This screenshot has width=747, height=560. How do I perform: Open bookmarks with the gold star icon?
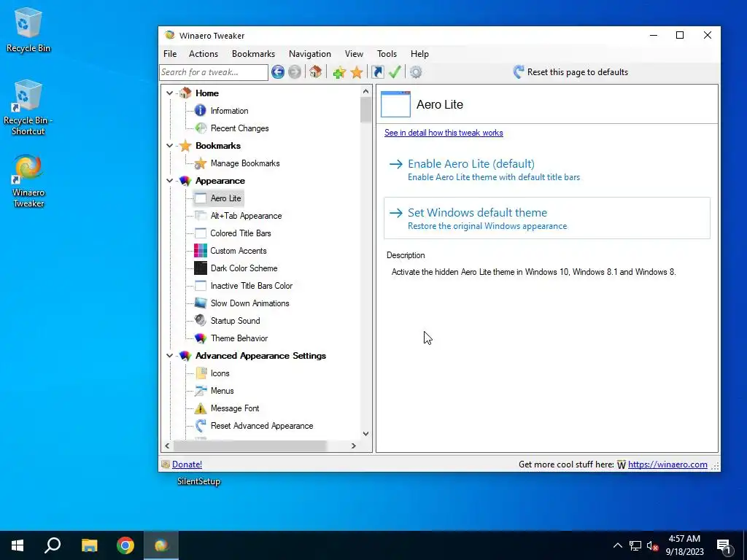pyautogui.click(x=356, y=72)
